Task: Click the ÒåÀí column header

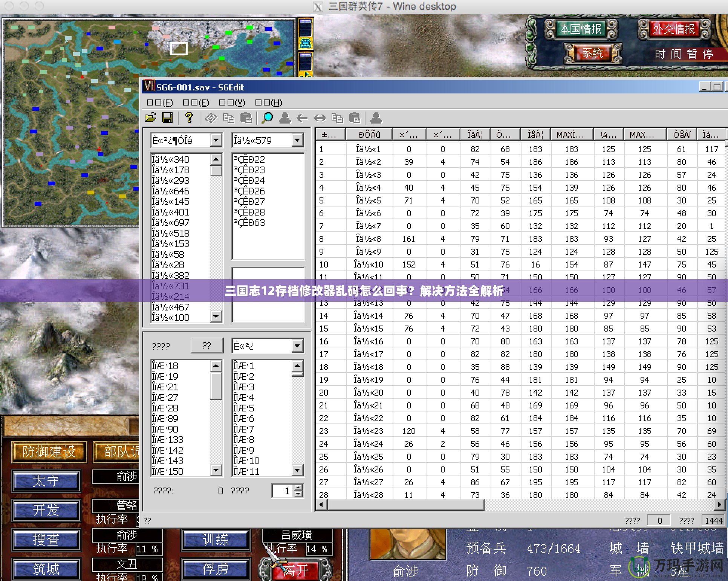Action: (x=682, y=135)
